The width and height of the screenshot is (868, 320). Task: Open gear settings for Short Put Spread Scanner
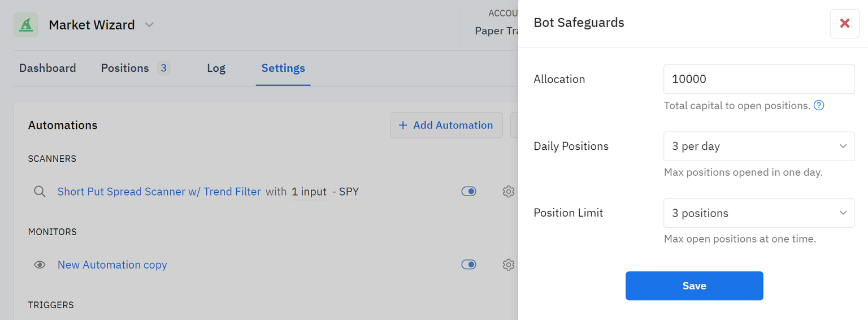pos(508,192)
